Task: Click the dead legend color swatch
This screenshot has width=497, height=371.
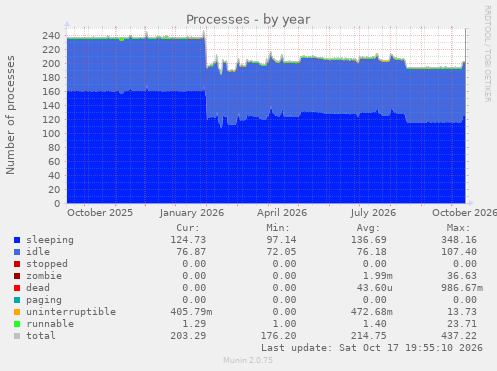Action: [x=17, y=288]
